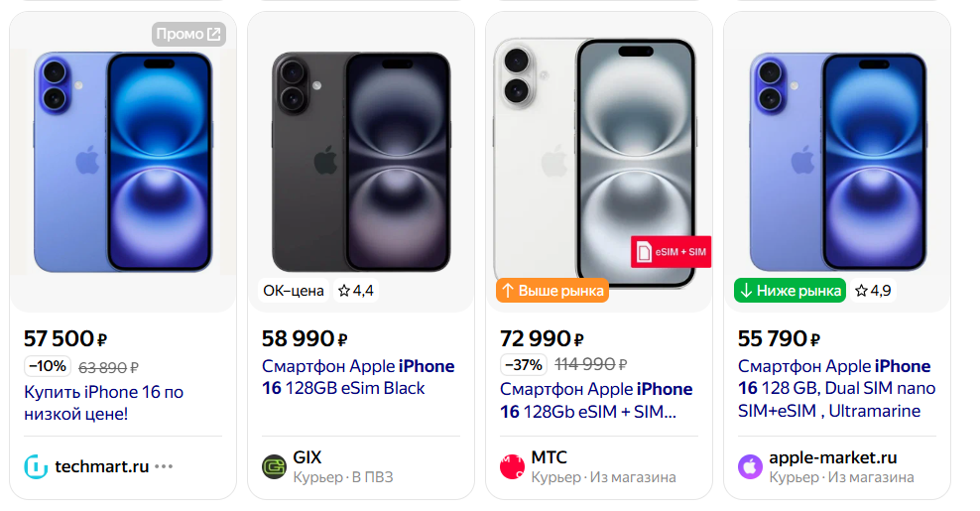Open iPhone 16 128Gb eSIM + SIM listing

point(595,400)
